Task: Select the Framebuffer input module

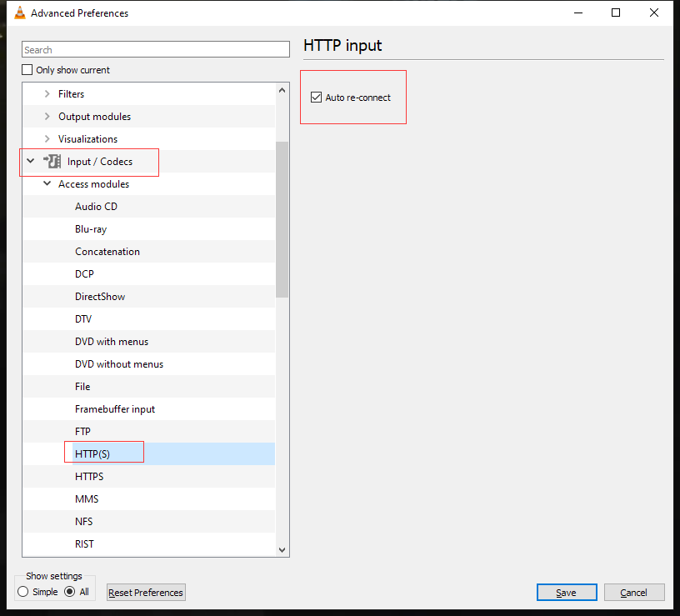Action: point(115,409)
